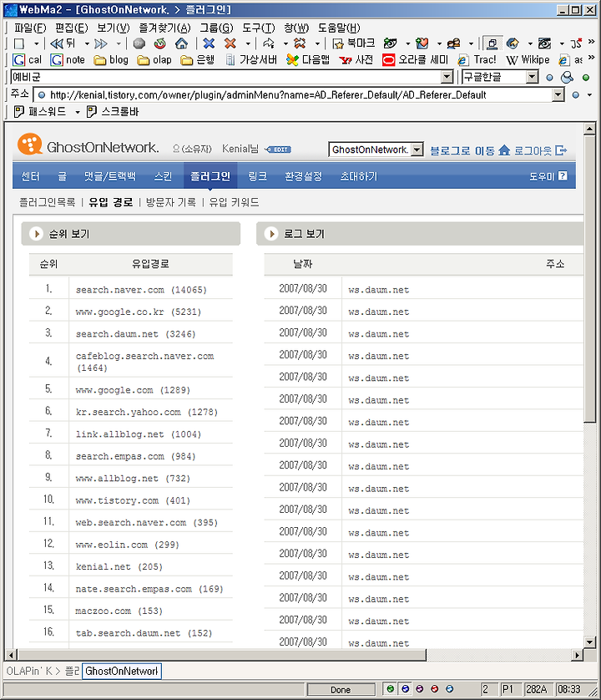
Task: Click into the address URL field
Action: click(x=295, y=94)
